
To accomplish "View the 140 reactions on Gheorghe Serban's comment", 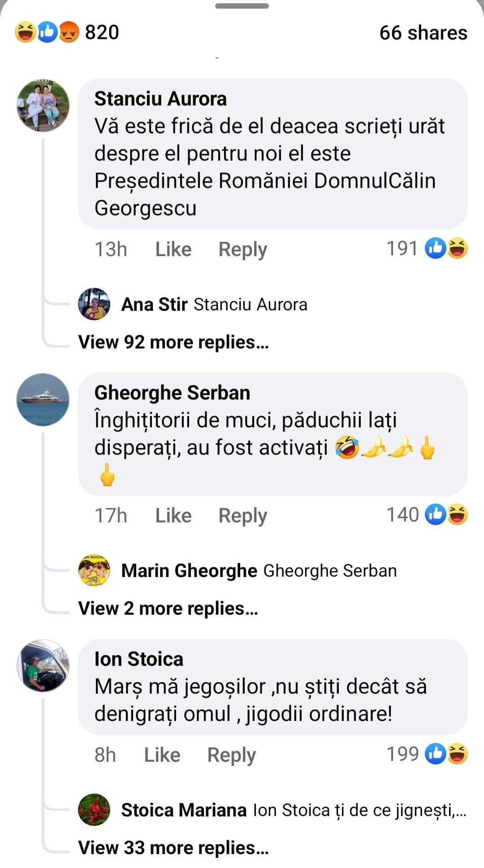I will [427, 515].
